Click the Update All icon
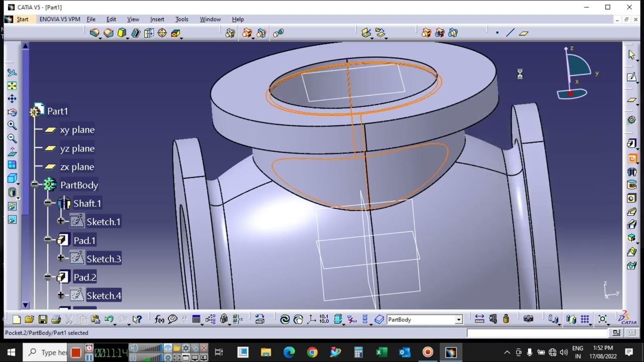The image size is (644, 362). coord(285,319)
